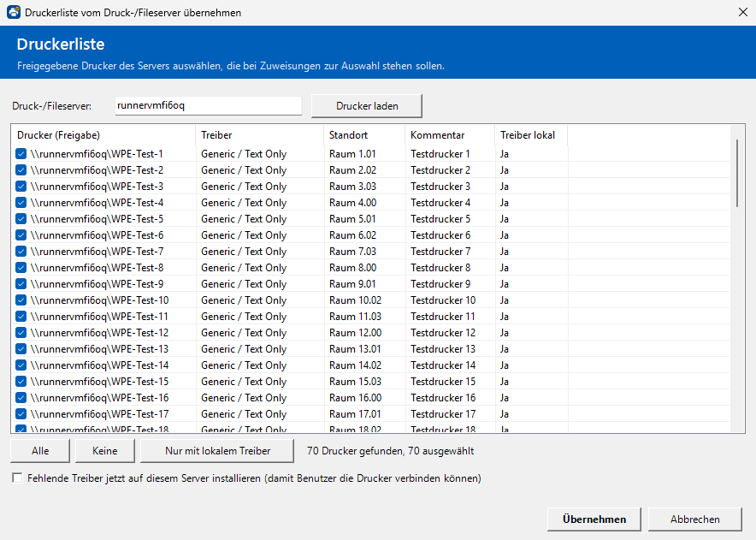Screen dimensions: 756x540
Task: Sort by the Kommentar column header
Action: point(450,135)
